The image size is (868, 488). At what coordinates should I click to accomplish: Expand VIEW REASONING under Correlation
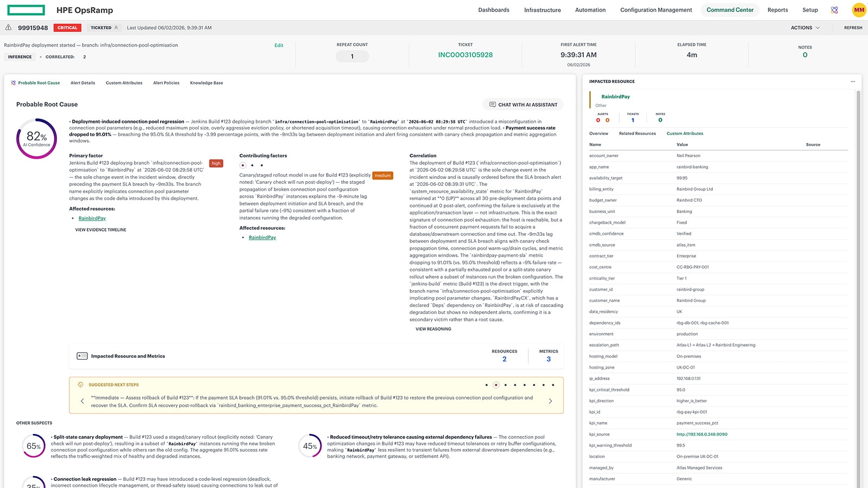click(x=433, y=329)
